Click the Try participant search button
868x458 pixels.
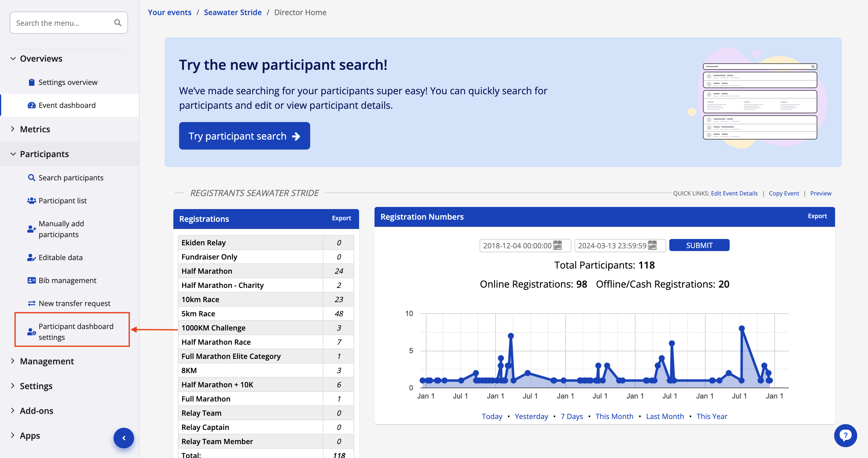244,136
